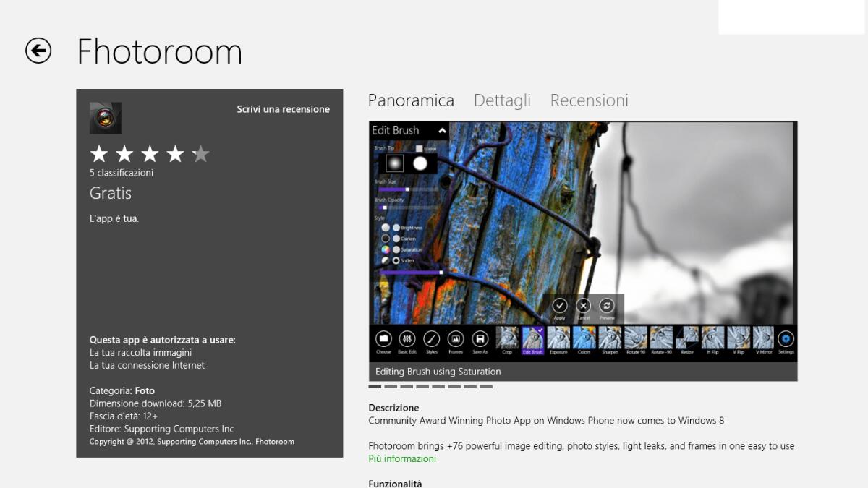The image size is (868, 488).
Task: Switch brush style to Soften
Action: [396, 260]
